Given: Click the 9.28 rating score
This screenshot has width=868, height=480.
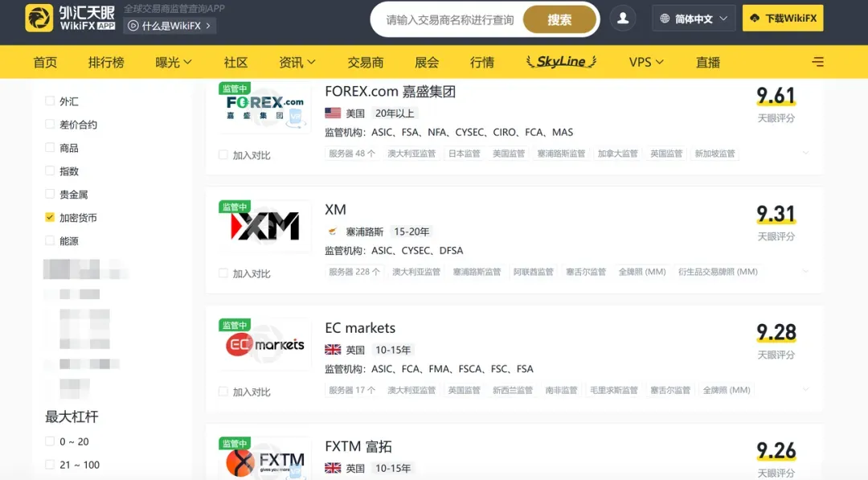Looking at the screenshot, I should [x=776, y=332].
